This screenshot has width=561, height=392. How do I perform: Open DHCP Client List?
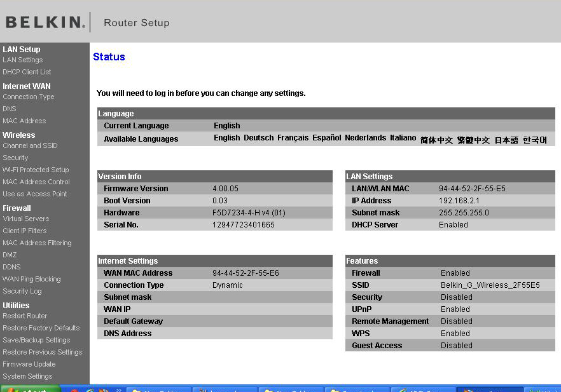(27, 72)
